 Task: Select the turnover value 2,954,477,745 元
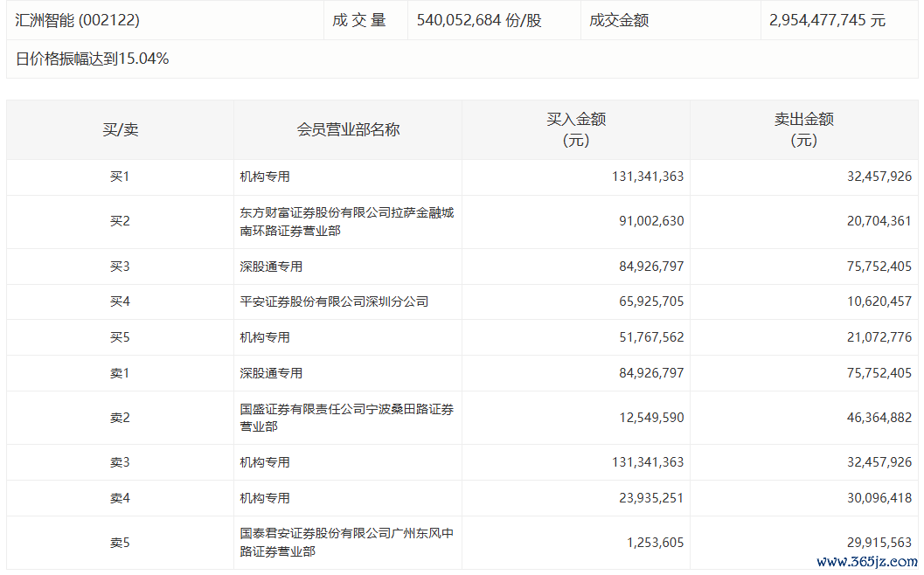point(827,20)
